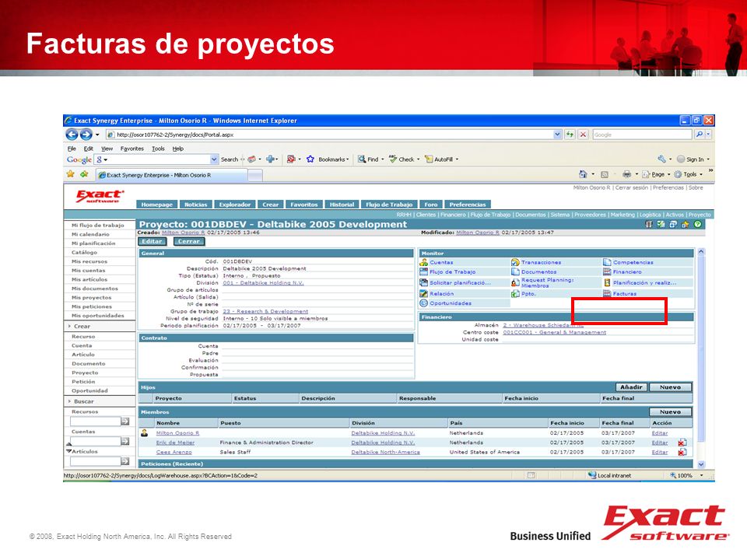The height and width of the screenshot is (560, 747).
Task: Open the recent pages dropdown next to Forward
Action: (x=97, y=135)
